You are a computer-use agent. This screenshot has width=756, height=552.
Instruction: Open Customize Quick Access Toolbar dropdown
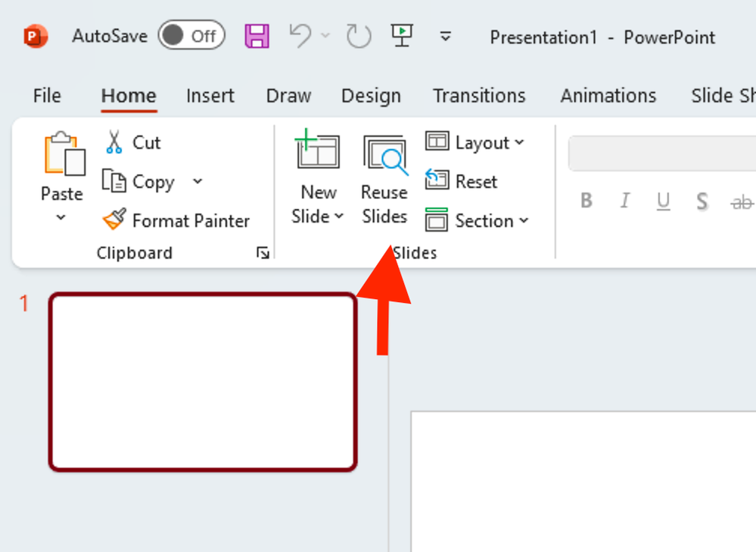point(446,36)
